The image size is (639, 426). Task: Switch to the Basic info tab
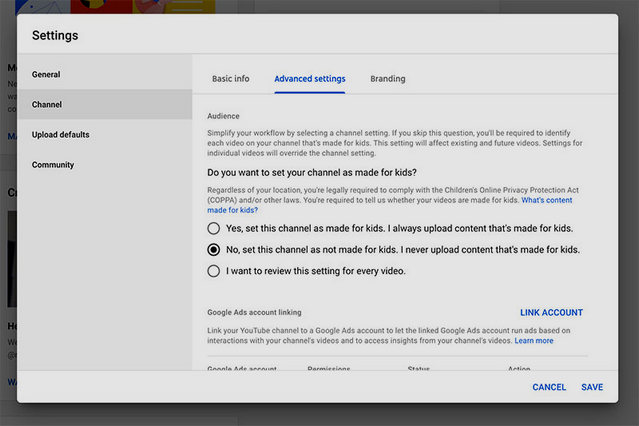coord(231,79)
